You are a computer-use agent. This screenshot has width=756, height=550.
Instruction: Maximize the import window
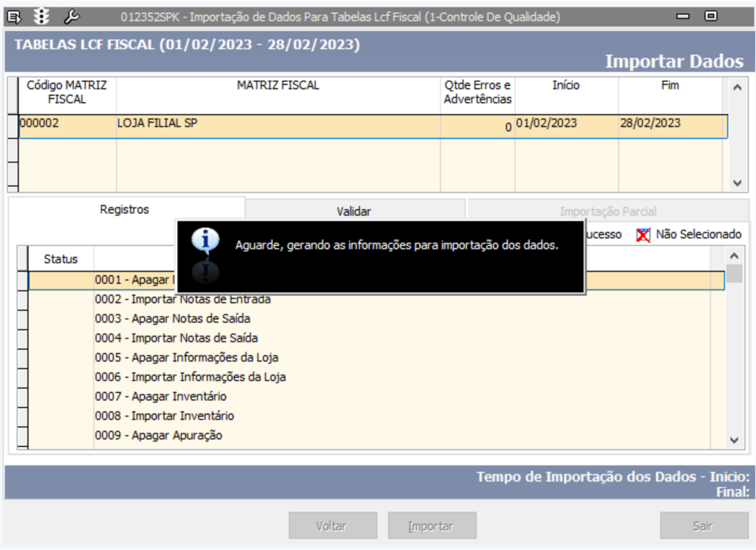coord(711,16)
